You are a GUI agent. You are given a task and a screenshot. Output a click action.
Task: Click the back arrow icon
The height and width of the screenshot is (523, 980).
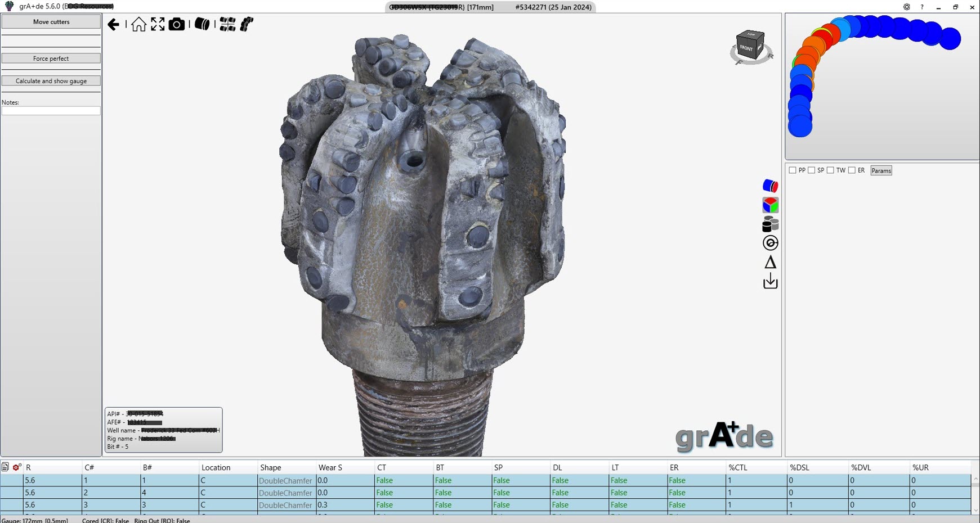(113, 24)
